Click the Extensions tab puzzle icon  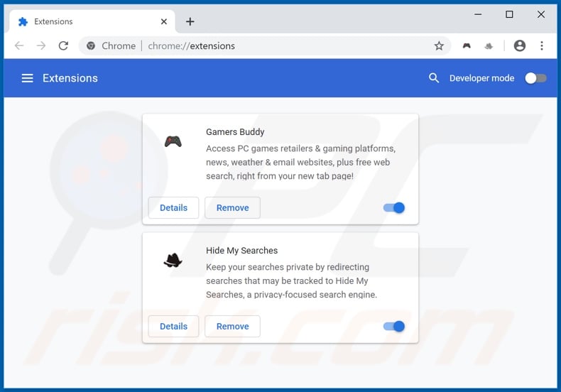pyautogui.click(x=23, y=22)
